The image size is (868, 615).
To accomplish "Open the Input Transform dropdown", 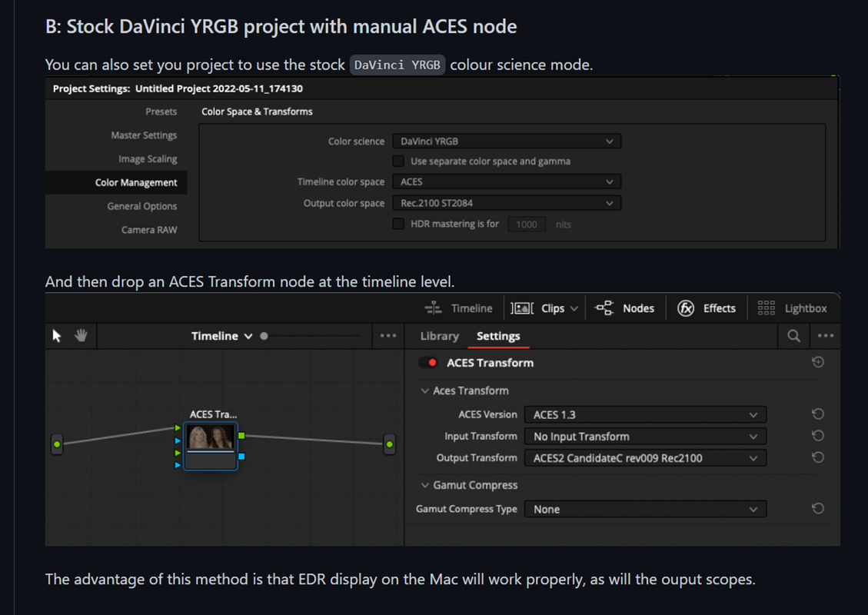I will pos(645,436).
